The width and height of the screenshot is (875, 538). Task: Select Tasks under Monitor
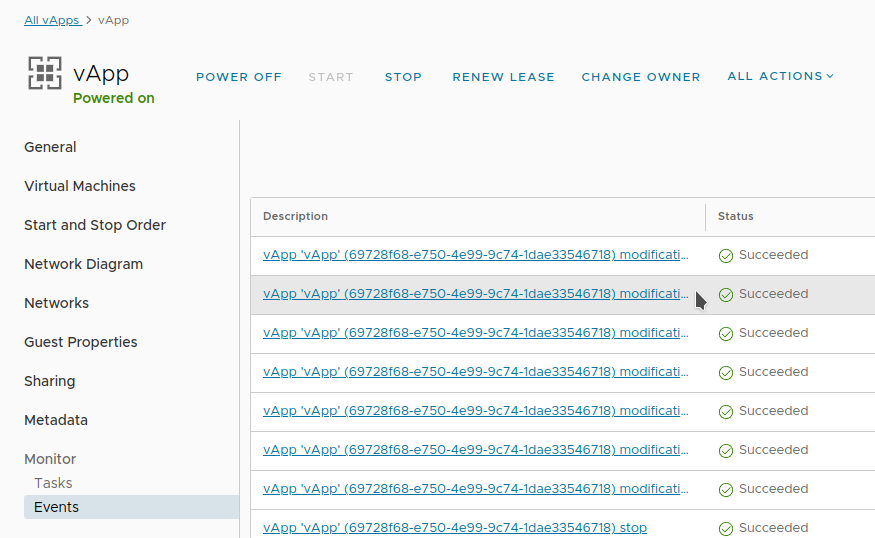coord(53,483)
